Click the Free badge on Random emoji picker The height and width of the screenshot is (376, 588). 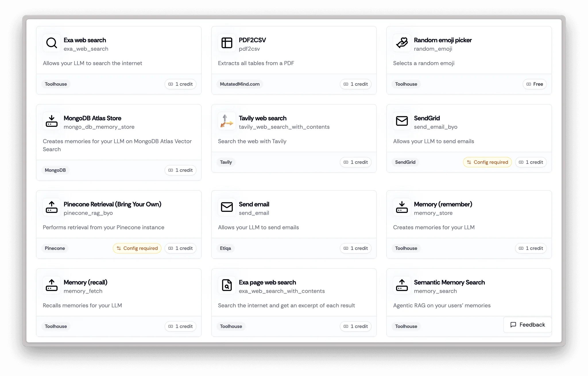point(535,84)
